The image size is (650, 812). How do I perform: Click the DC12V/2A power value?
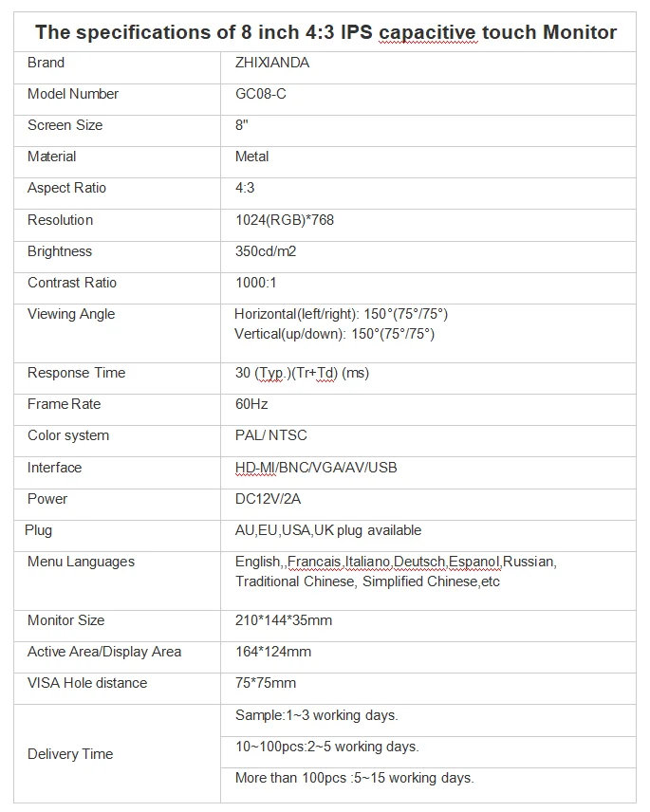[268, 499]
